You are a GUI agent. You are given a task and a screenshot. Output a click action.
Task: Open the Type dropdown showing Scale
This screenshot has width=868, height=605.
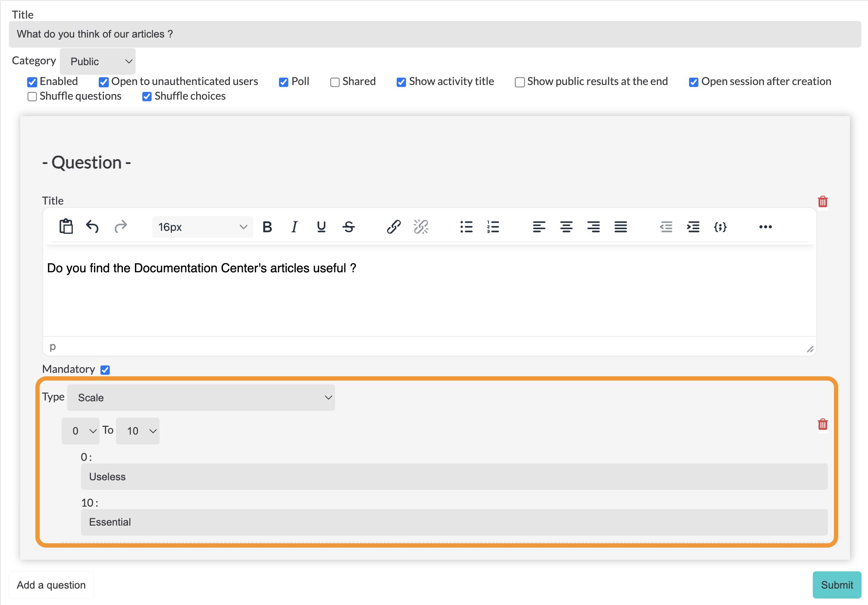(201, 397)
